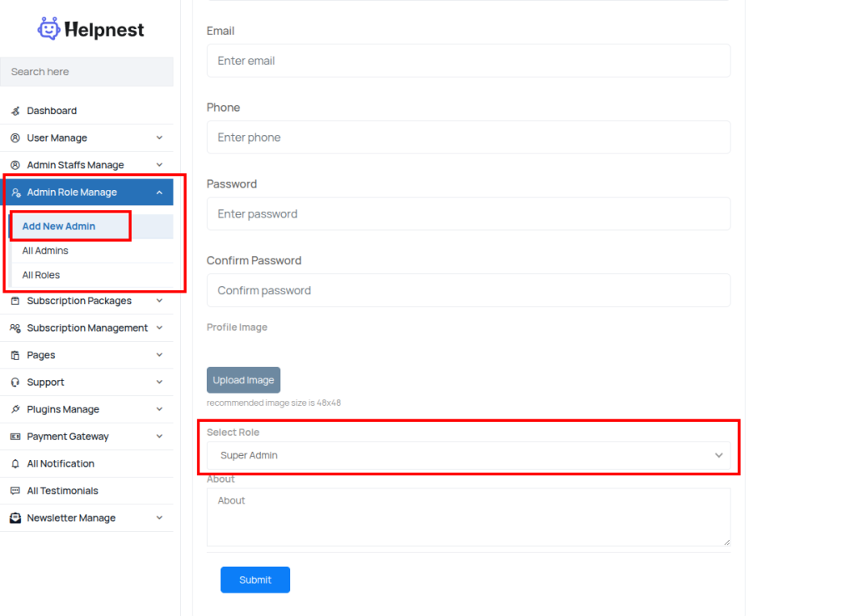Screen dimensions: 854x616
Task: Click the User Manage person icon
Action: (15, 138)
